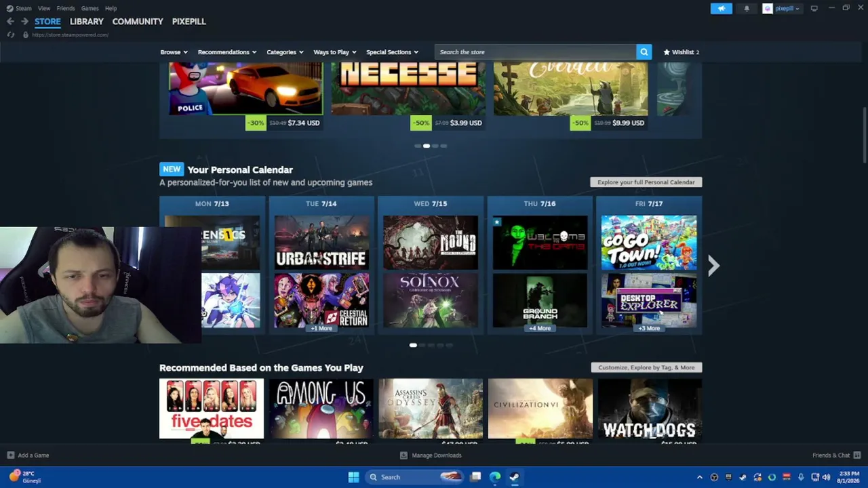Viewport: 868px width, 488px height.
Task: Expand the Categories dropdown
Action: [285, 52]
